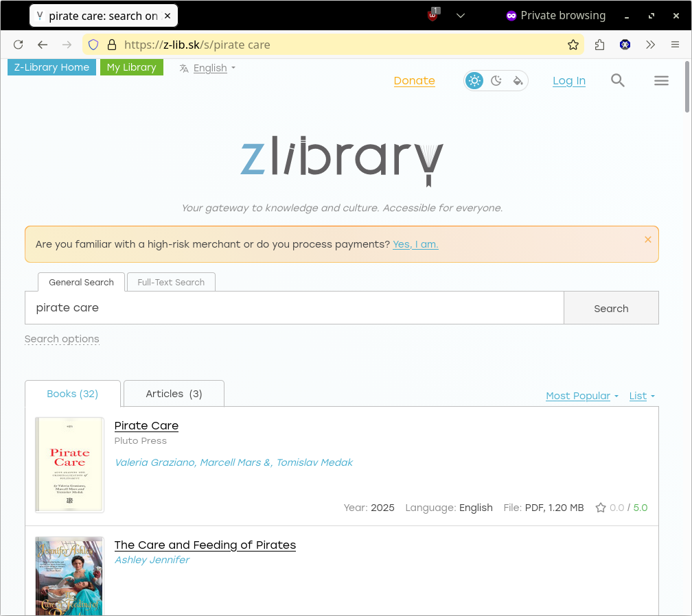Select the paint bucket color theme toggle

point(518,81)
